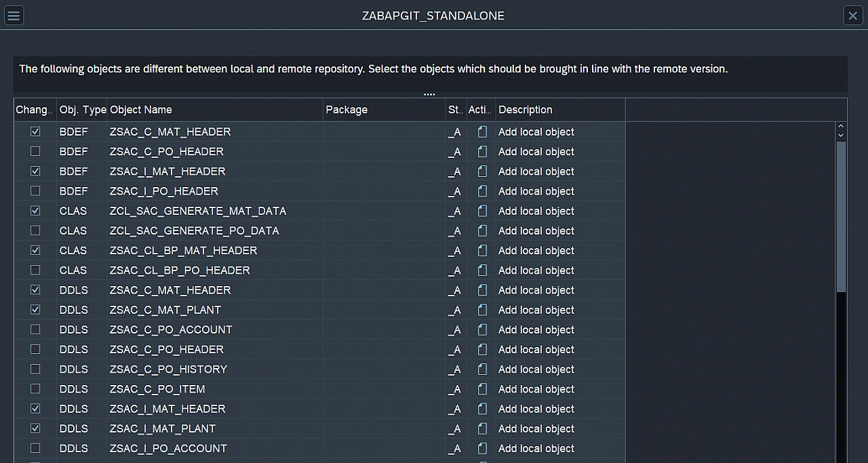Enable the ZSAC_C_PO_ITEM checkbox
Screen dimensions: 868x463
[35, 389]
